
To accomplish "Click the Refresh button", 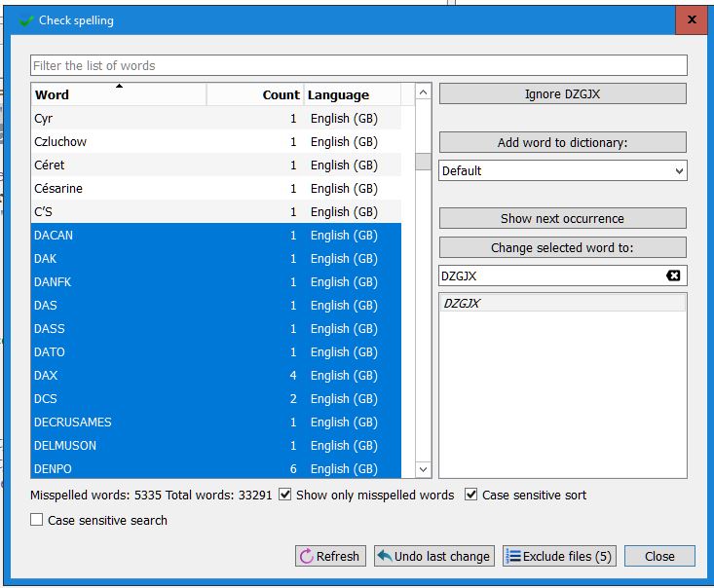I will click(x=330, y=556).
